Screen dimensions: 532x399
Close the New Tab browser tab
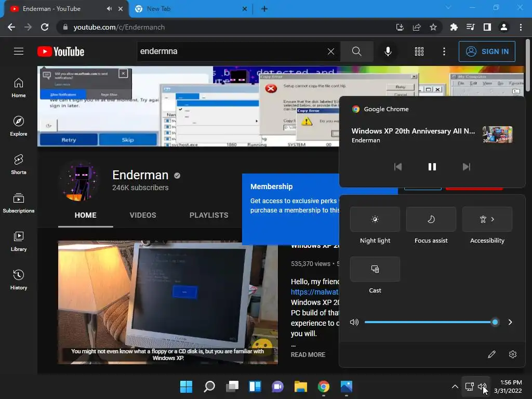244,9
